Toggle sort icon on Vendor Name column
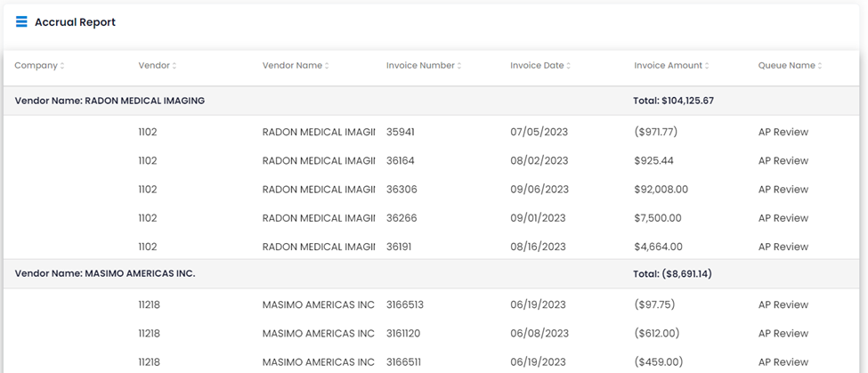 (x=327, y=66)
